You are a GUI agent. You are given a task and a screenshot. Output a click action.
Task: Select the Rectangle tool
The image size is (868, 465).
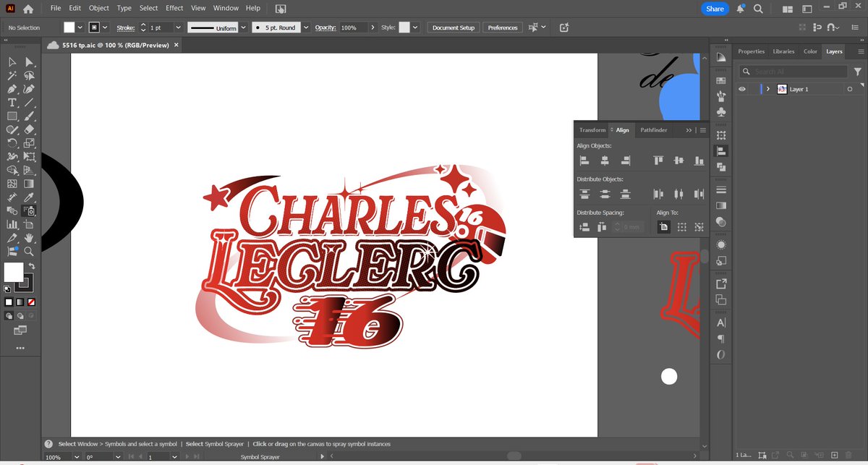[x=12, y=116]
